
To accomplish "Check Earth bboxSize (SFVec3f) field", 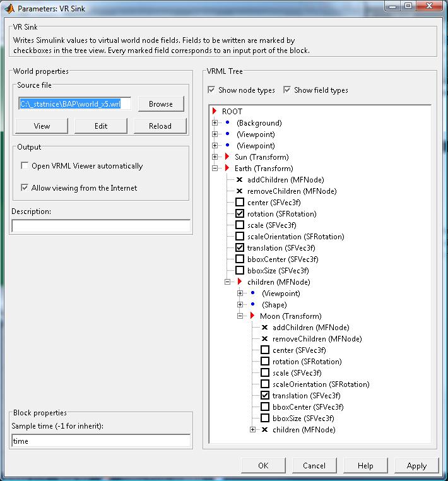I will [240, 270].
